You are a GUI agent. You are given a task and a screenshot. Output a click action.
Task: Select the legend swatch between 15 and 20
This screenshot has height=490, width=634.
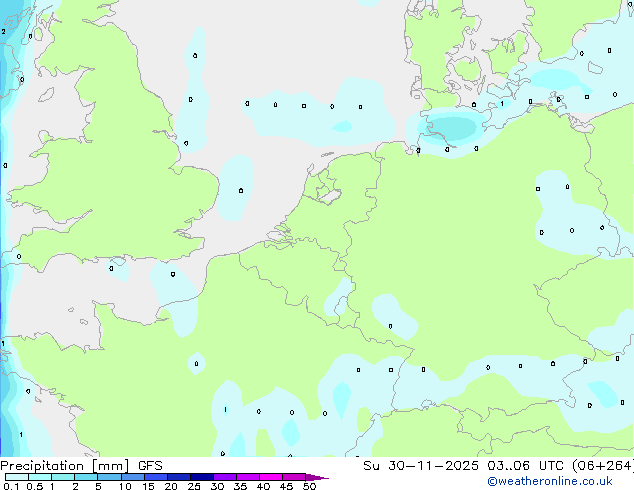point(155,477)
